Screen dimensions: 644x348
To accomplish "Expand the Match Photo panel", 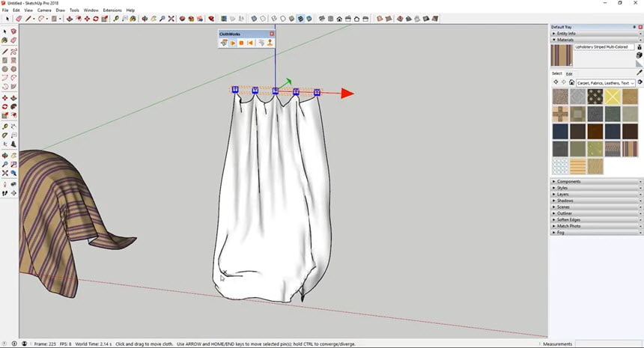I will 596,226.
